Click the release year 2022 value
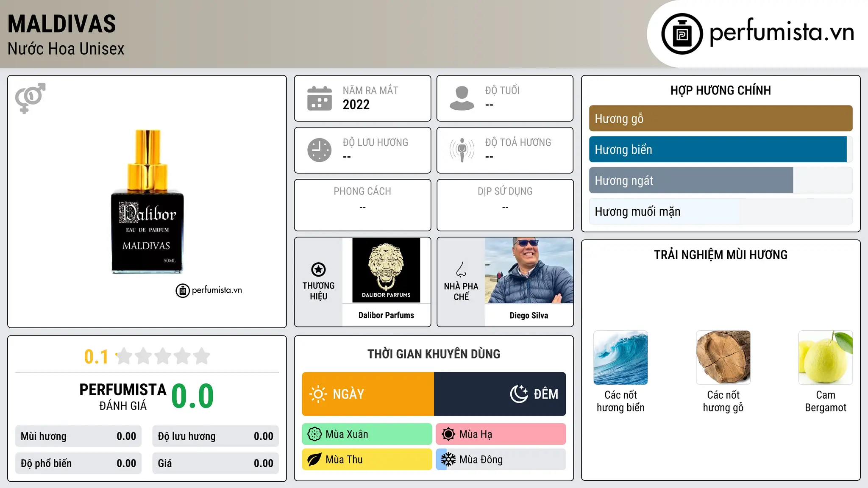 click(x=356, y=105)
